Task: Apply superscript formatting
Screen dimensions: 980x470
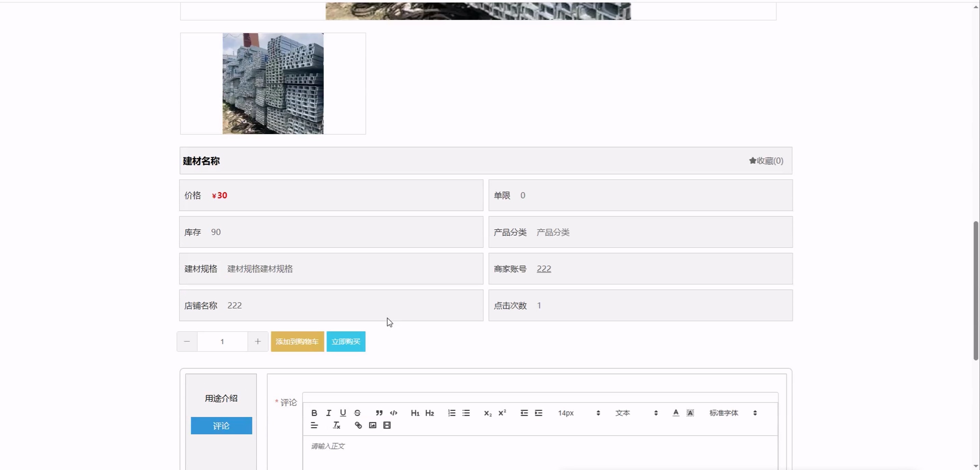Action: pos(502,413)
